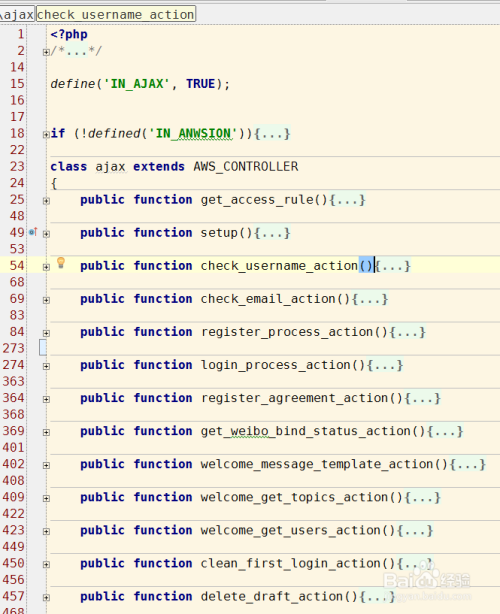Expand the check_email_action function fold
The width and height of the screenshot is (500, 614).
46,300
